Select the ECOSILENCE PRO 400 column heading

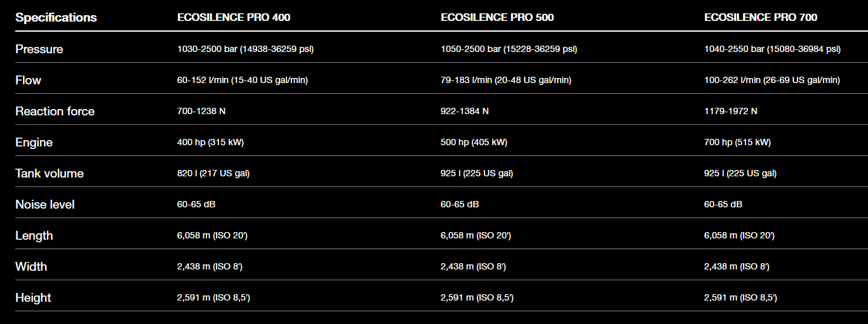234,18
